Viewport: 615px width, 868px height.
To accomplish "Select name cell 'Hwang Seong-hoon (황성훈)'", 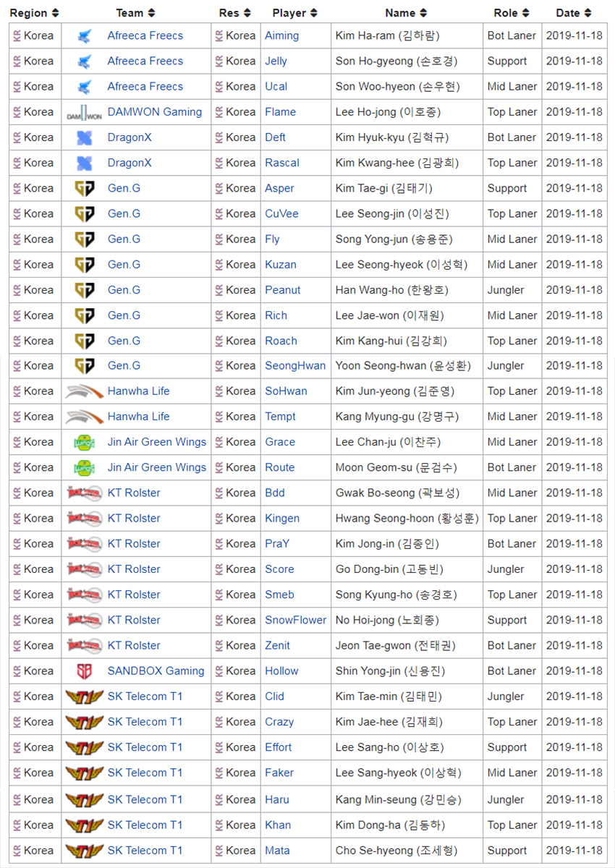I will tap(407, 518).
